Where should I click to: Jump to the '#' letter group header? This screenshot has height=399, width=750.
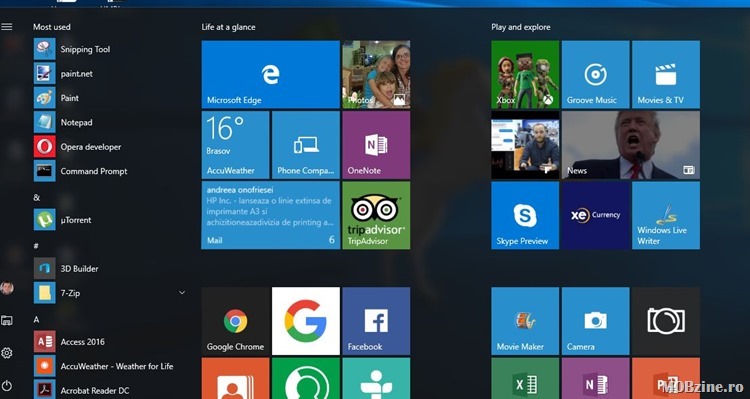coord(36,246)
